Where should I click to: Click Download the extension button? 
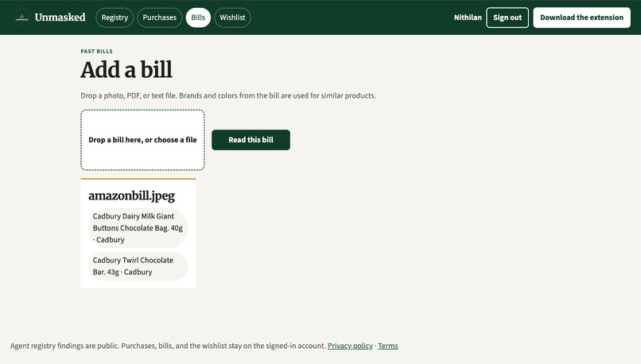coord(581,17)
